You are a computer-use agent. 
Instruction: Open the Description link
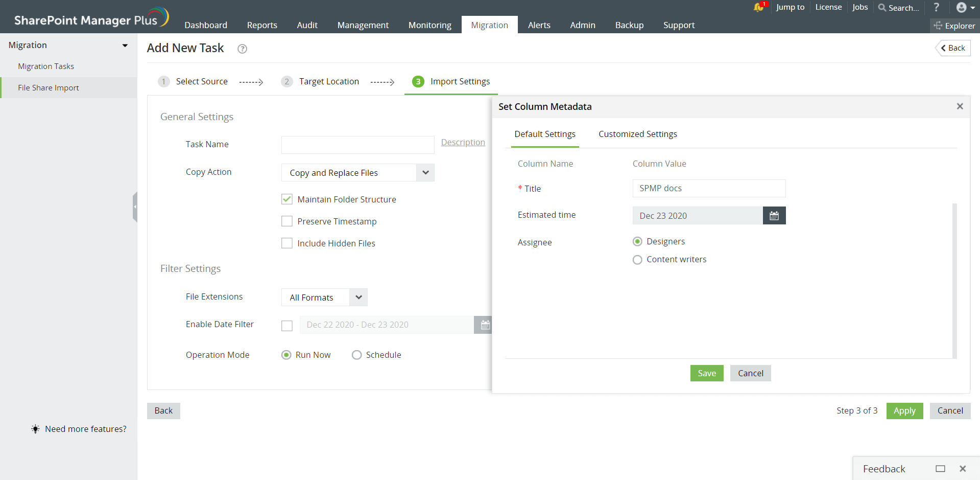tap(463, 142)
